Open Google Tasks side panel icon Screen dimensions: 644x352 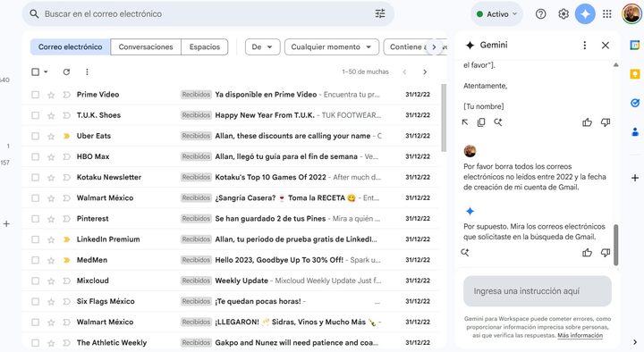(635, 103)
